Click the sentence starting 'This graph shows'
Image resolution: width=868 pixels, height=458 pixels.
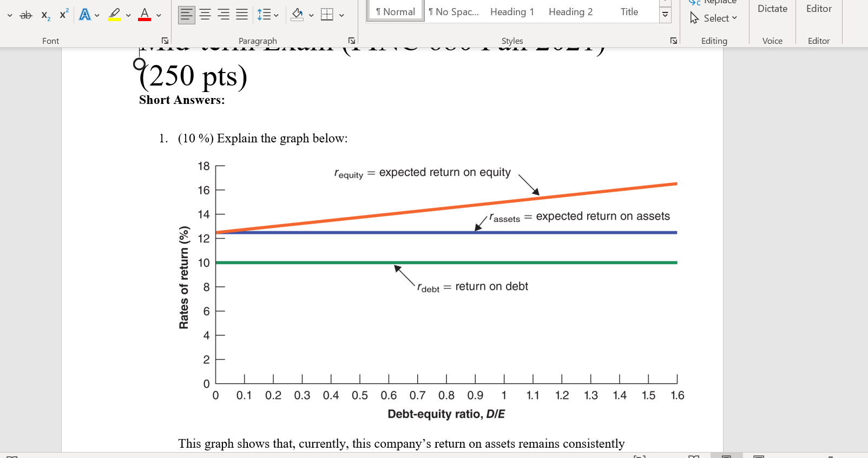[402, 443]
